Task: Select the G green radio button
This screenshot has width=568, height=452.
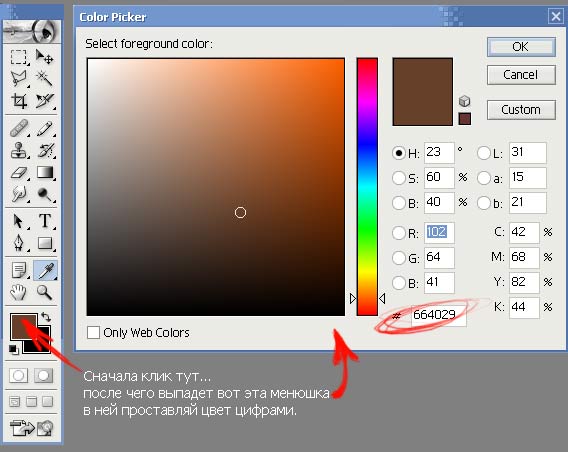Action: (398, 258)
